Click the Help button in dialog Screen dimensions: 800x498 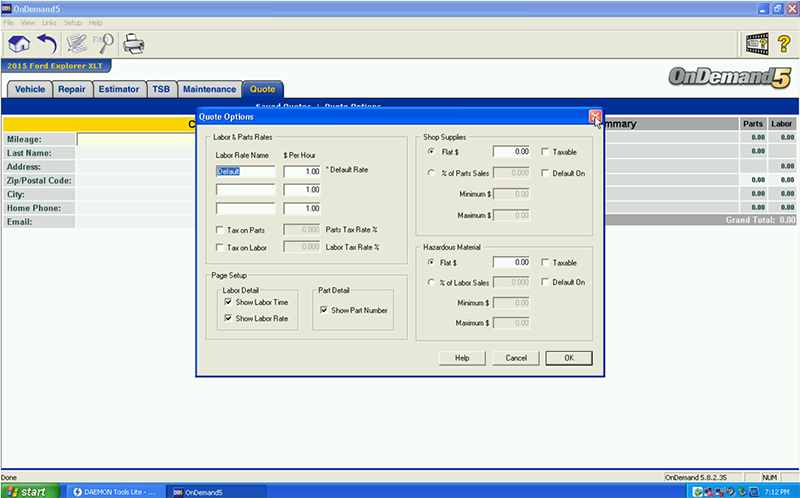click(x=462, y=358)
